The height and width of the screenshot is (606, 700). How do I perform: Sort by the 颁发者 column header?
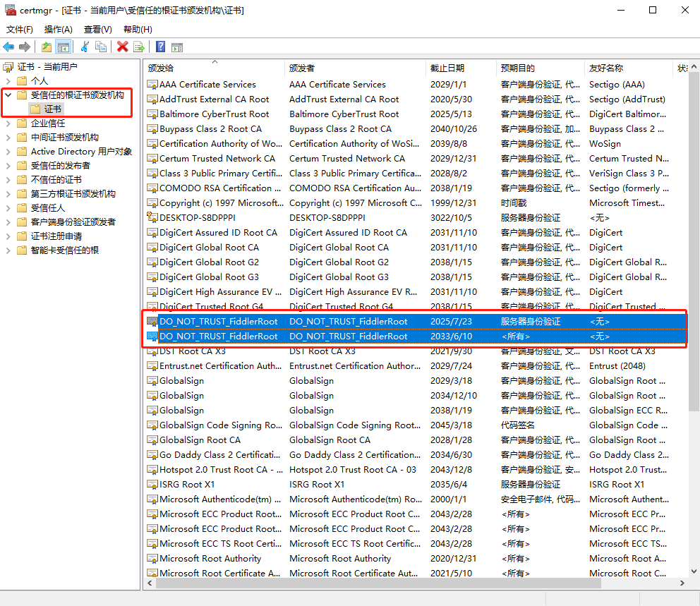click(x=356, y=68)
